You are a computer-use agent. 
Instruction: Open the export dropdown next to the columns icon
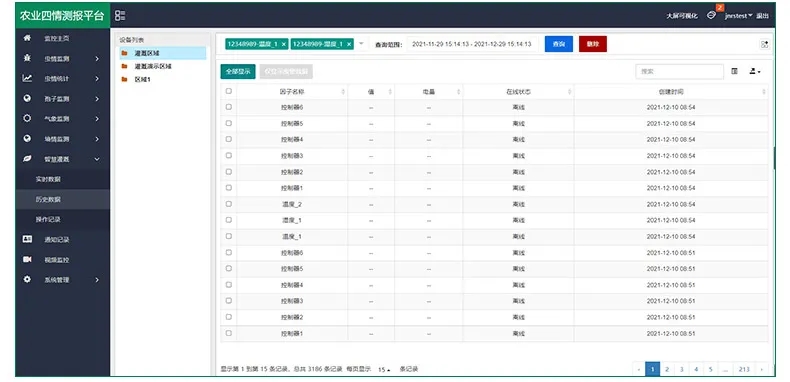[755, 72]
